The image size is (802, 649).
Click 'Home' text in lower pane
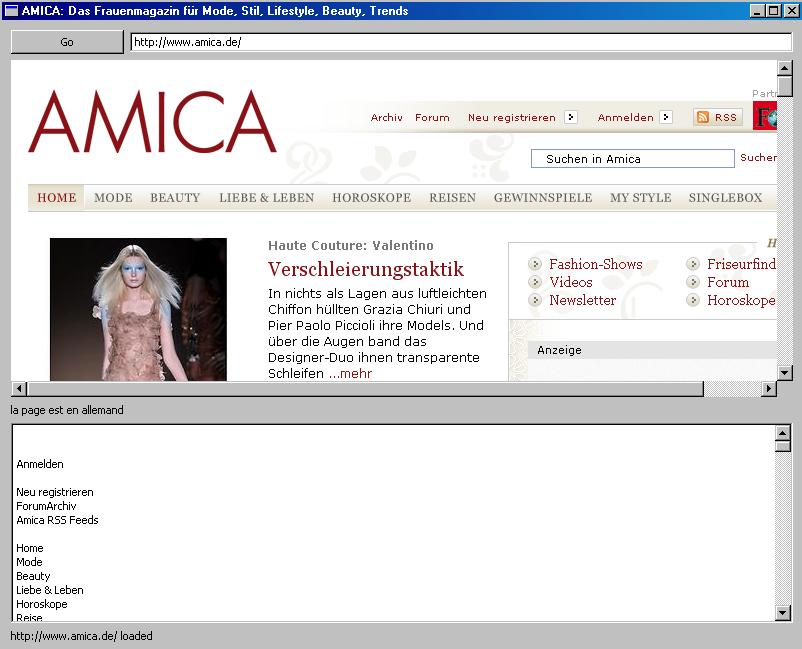(30, 548)
